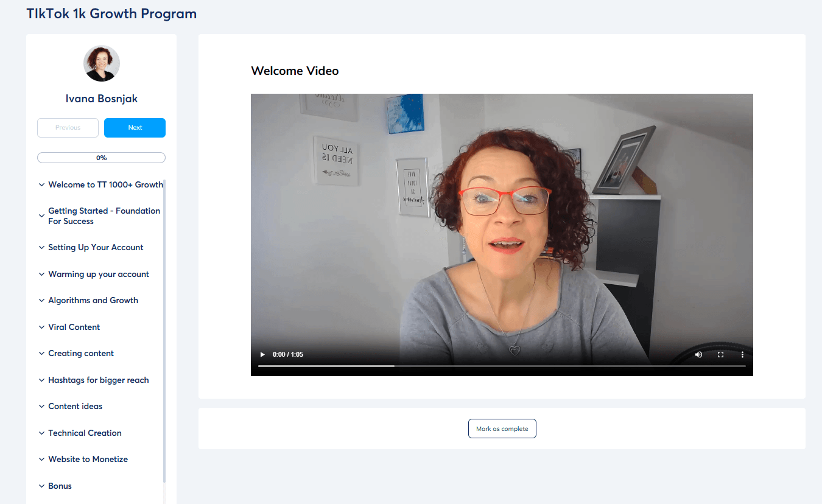The image size is (822, 504).
Task: Enter fullscreen mode for the video
Action: coord(720,354)
